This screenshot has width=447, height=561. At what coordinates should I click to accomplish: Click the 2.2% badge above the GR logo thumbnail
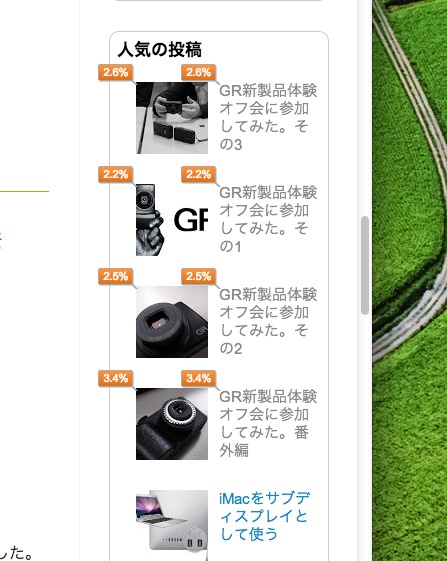[115, 175]
